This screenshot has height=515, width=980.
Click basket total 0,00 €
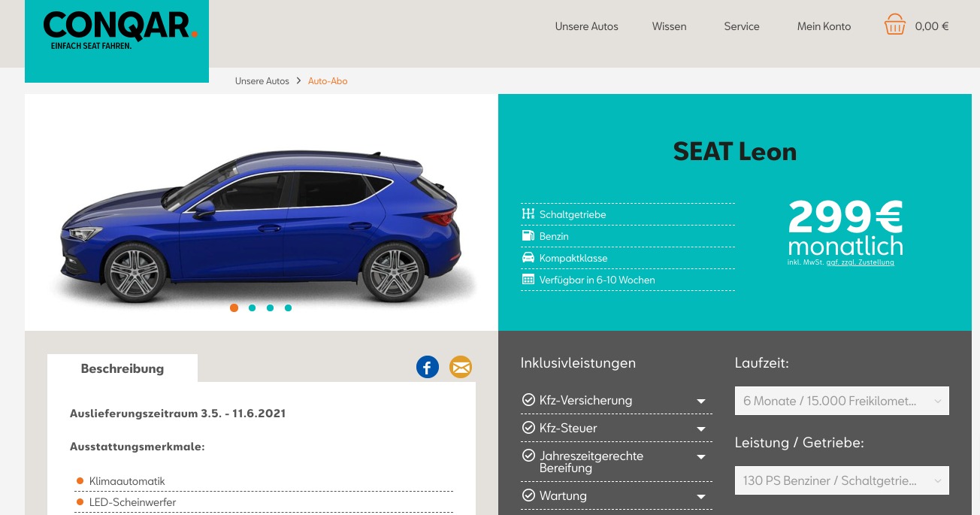pyautogui.click(x=932, y=26)
